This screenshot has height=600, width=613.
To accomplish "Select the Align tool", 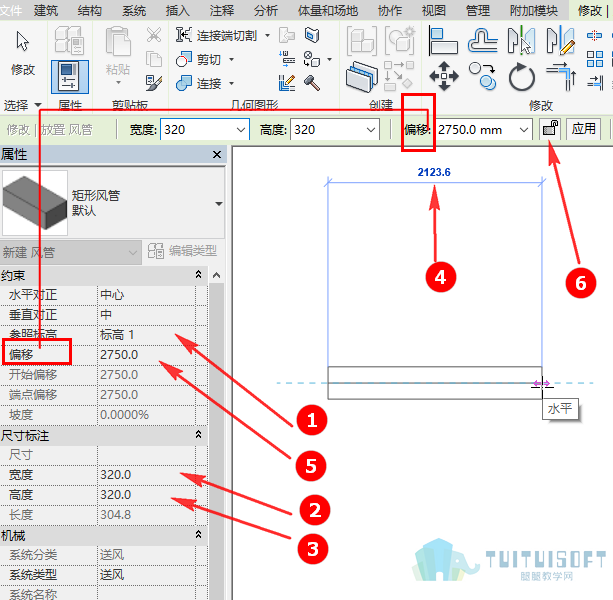I will click(x=443, y=41).
